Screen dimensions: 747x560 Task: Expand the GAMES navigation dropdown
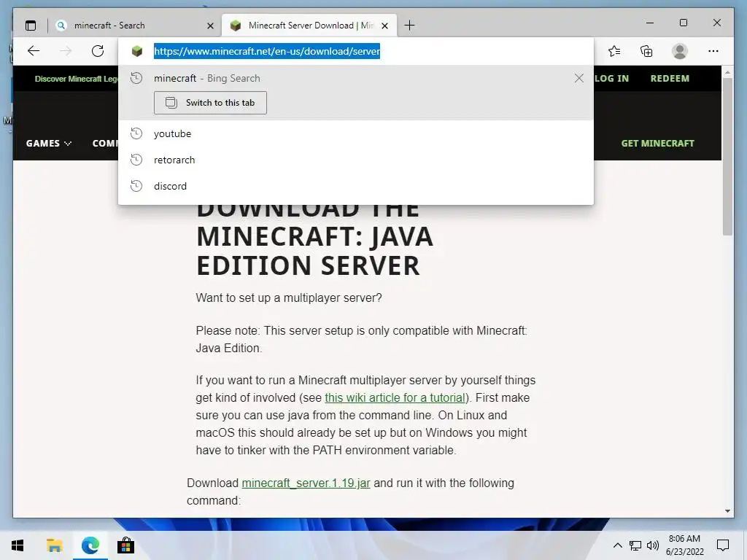click(x=49, y=144)
